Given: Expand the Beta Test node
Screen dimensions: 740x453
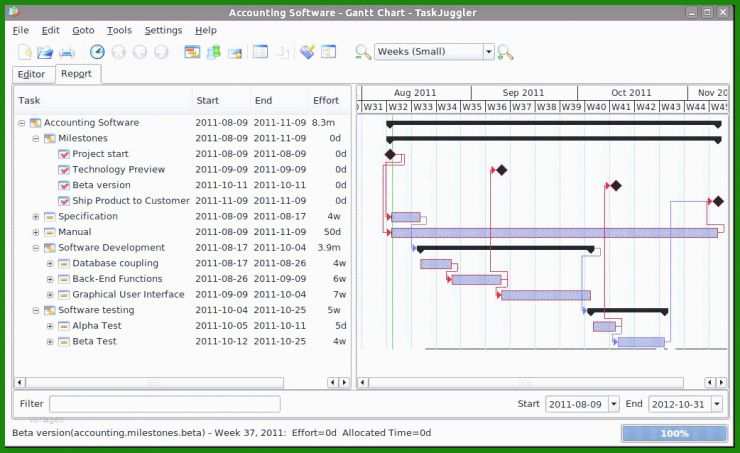Looking at the screenshot, I should click(x=50, y=341).
